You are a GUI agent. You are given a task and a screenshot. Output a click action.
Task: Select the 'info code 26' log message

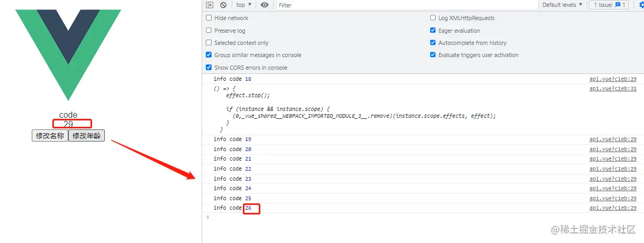click(x=232, y=209)
